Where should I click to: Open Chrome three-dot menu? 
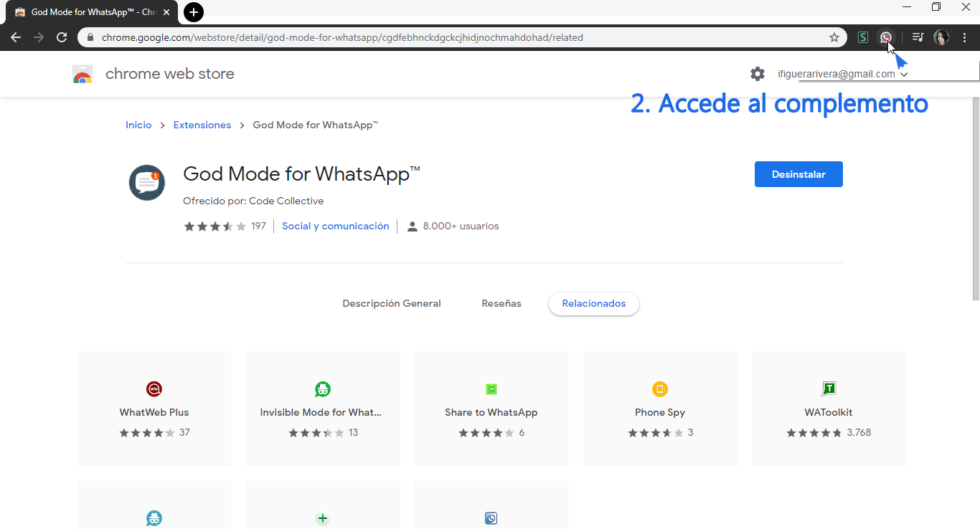[x=965, y=37]
